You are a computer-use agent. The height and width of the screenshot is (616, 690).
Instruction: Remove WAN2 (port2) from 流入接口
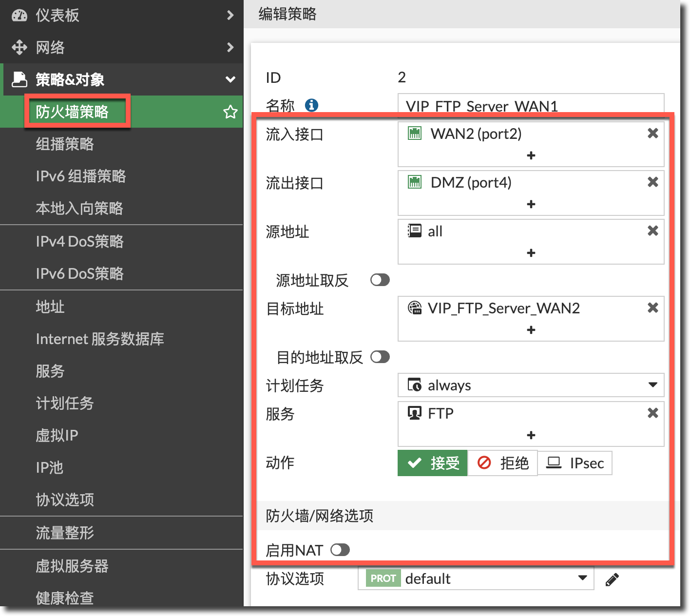[x=652, y=134]
